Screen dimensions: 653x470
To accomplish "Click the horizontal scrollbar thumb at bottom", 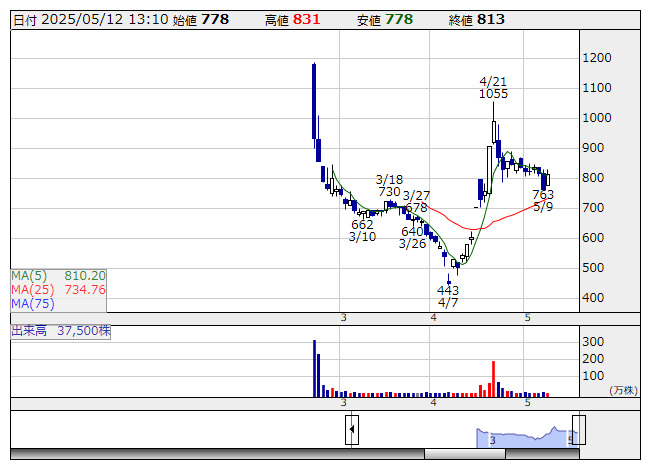I will click(465, 454).
